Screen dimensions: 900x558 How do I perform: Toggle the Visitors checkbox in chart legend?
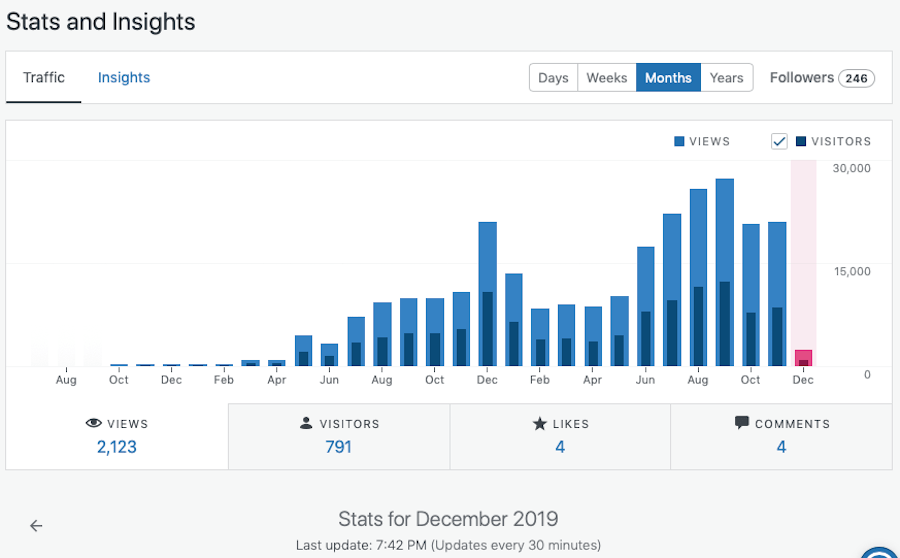(x=780, y=142)
